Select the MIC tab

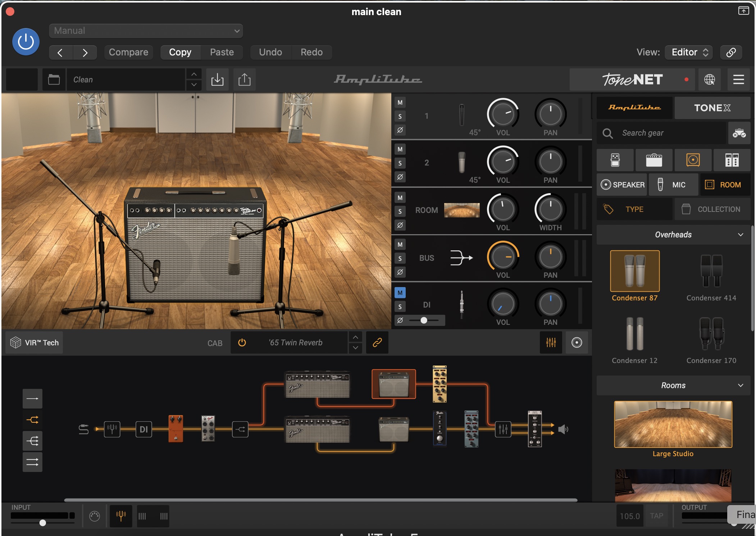[x=674, y=185]
